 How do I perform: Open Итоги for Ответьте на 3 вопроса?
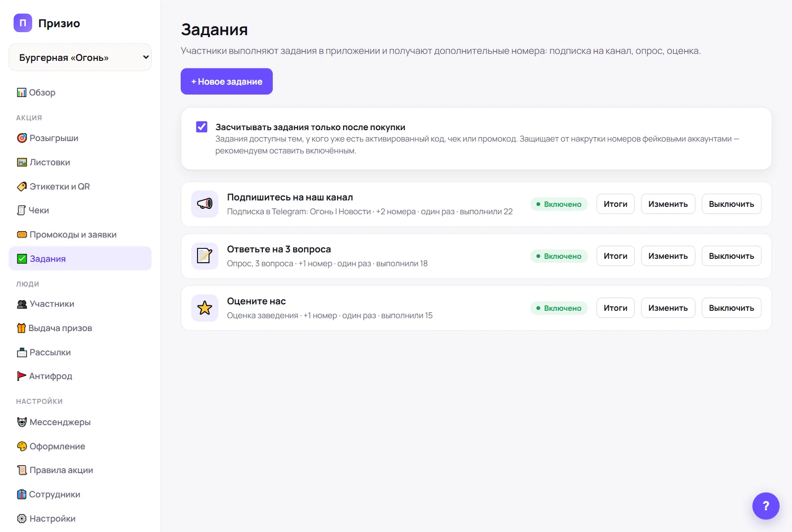[615, 256]
